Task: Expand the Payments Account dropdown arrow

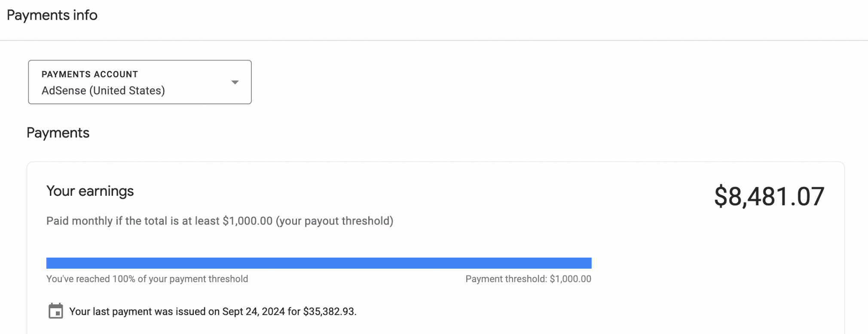Action: tap(235, 82)
